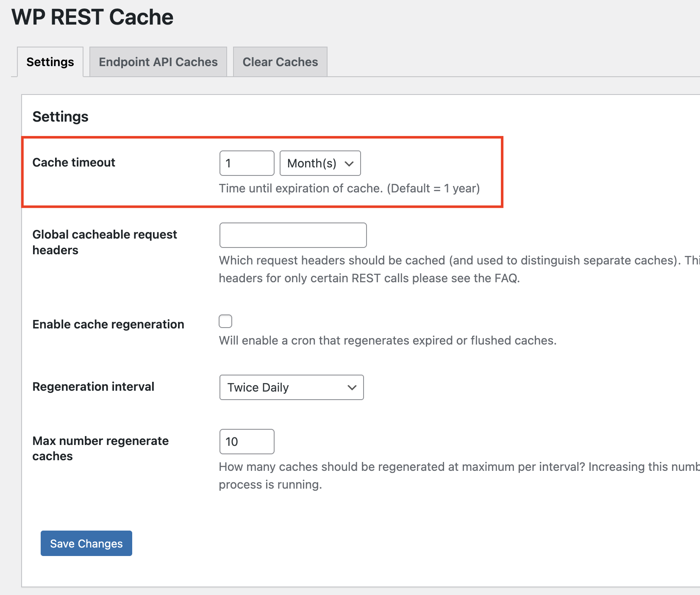700x595 pixels.
Task: Open the Month(s) unit dropdown
Action: tap(320, 163)
